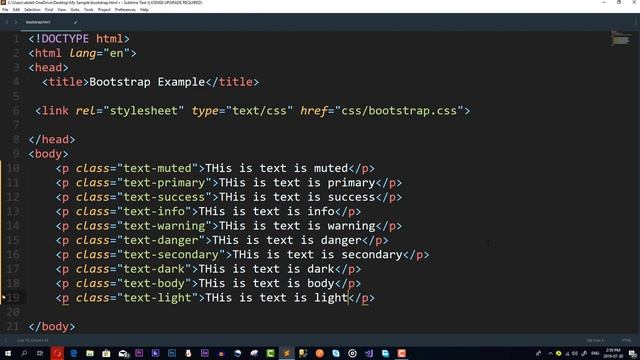The width and height of the screenshot is (640, 360).
Task: Click the 'Bootstrap Example' title text
Action: [147, 82]
